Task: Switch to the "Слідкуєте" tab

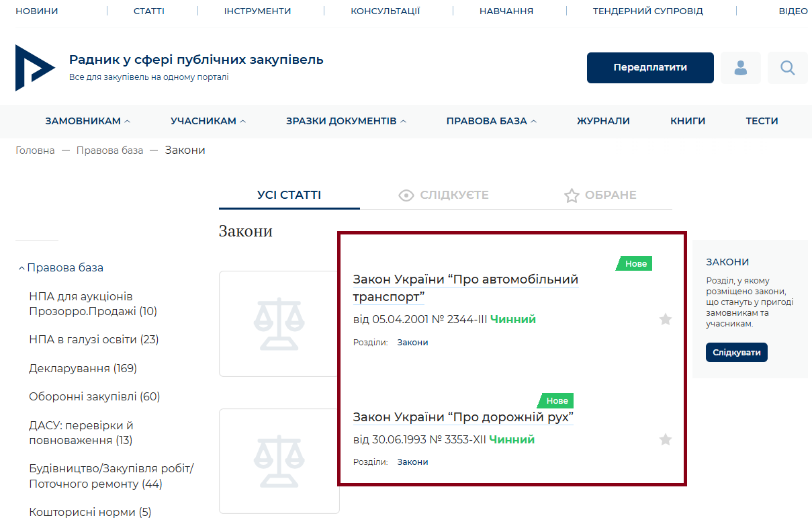Action: pyautogui.click(x=443, y=195)
